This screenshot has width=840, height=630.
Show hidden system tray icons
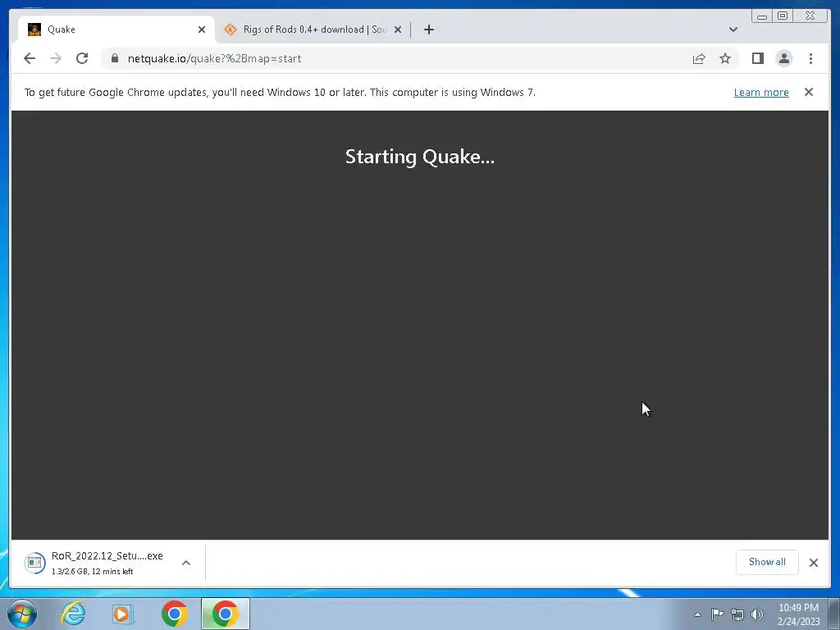(x=697, y=614)
